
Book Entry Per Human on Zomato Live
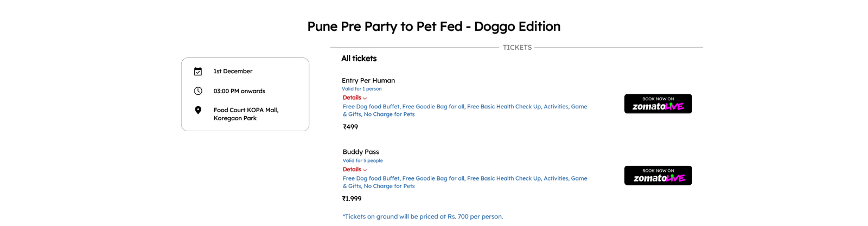pos(658,104)
